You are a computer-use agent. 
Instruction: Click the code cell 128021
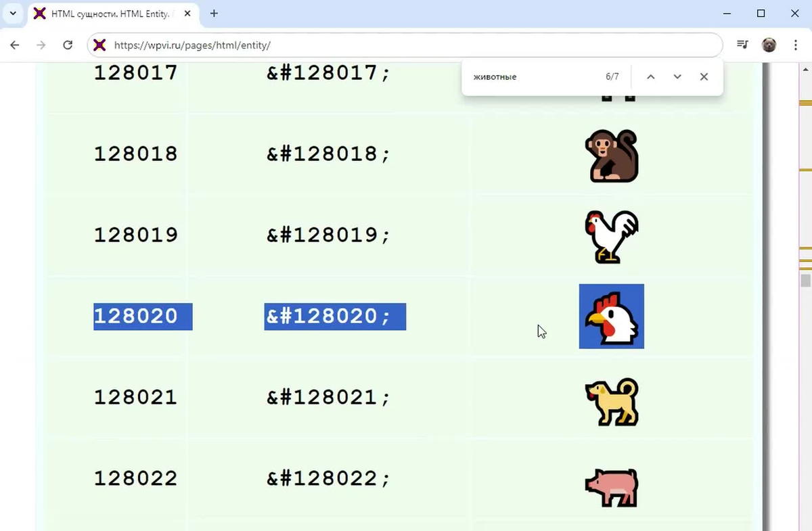click(135, 398)
